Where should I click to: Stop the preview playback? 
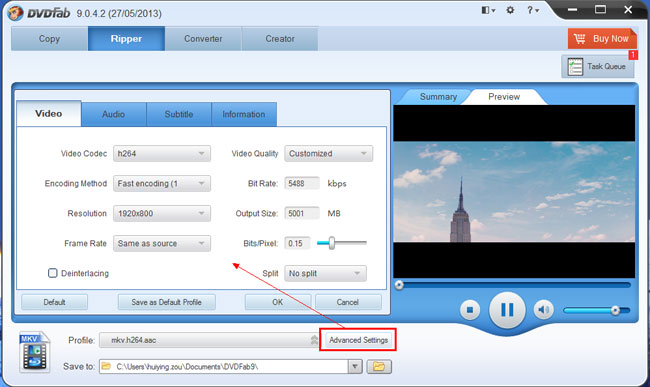pos(470,310)
